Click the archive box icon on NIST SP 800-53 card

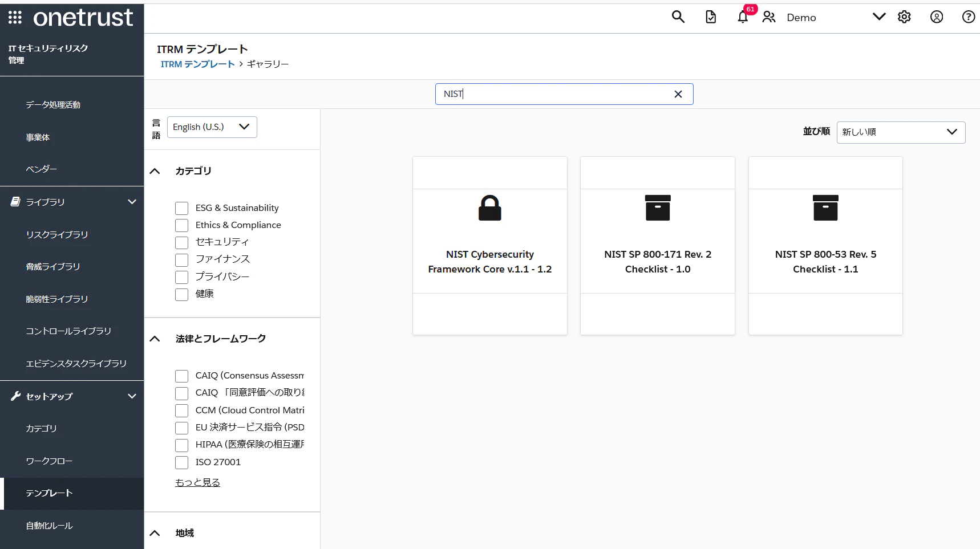[x=825, y=208]
